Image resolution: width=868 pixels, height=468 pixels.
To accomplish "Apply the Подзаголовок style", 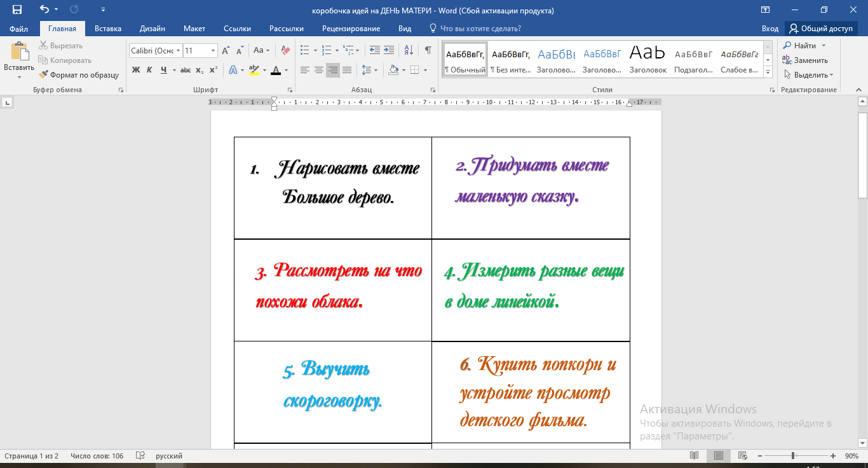I will (693, 60).
